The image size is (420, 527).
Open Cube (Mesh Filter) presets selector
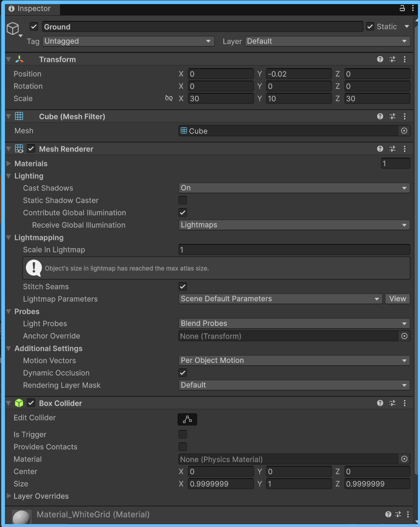[392, 116]
